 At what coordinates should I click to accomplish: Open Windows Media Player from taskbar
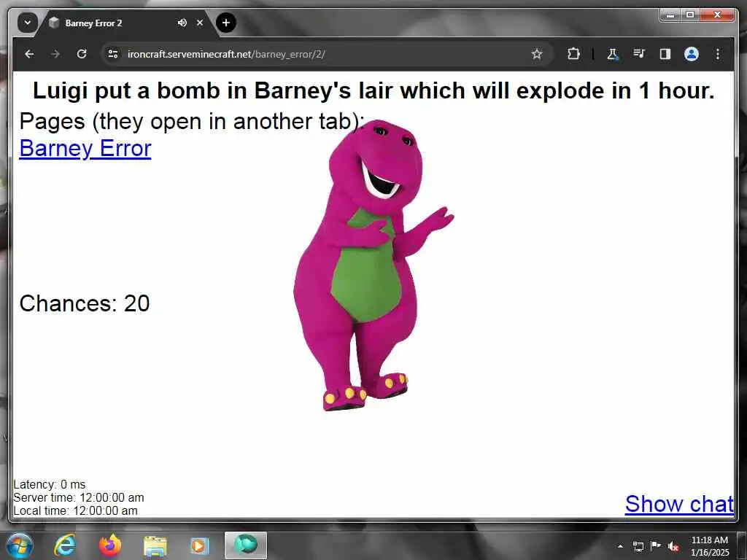(x=200, y=545)
